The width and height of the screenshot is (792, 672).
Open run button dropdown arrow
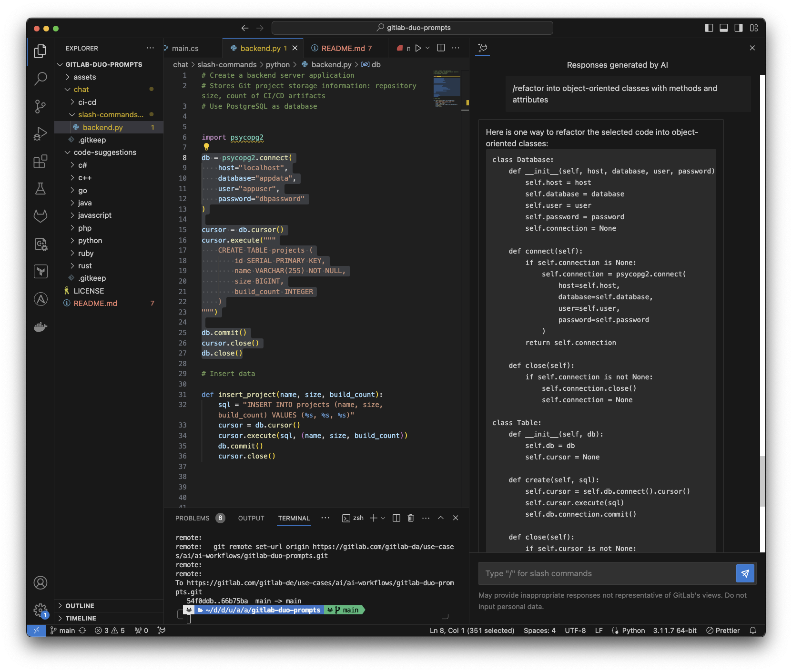(x=427, y=48)
